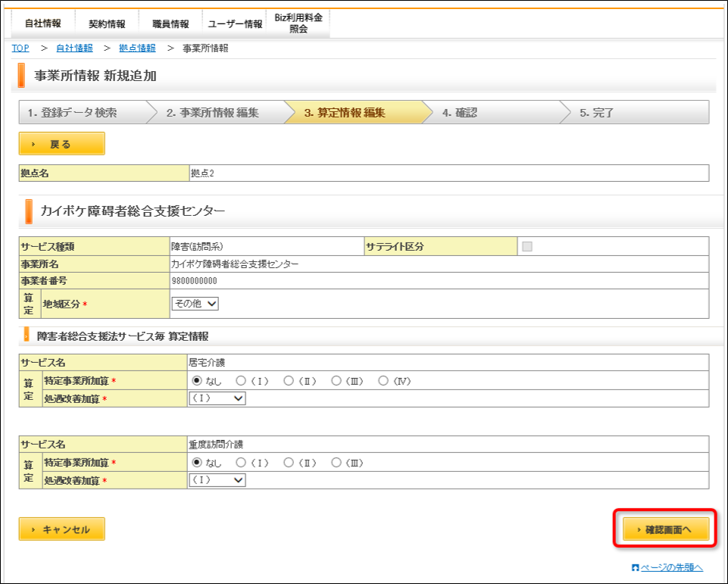The height and width of the screenshot is (584, 728).
Task: Jump via the ページの先頭へ link
Action: pos(671,567)
